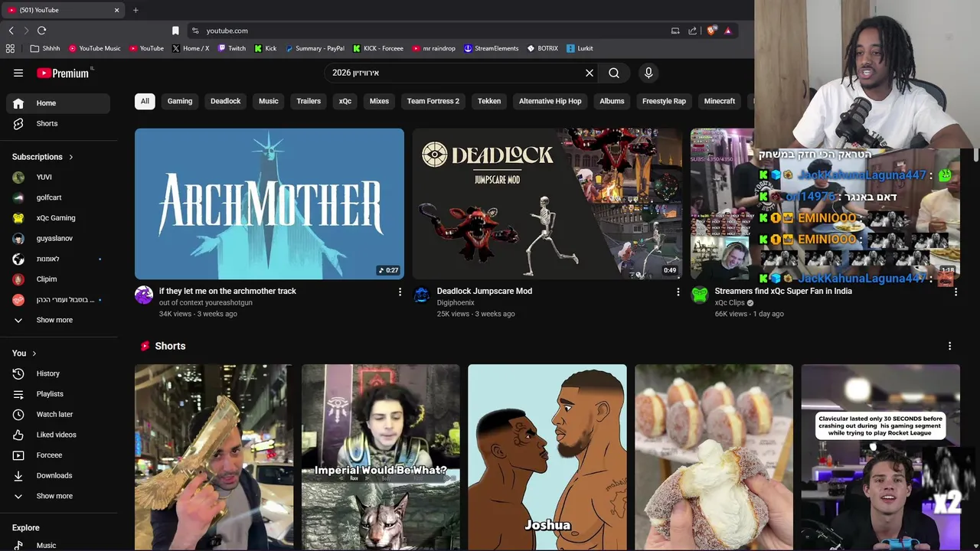The width and height of the screenshot is (980, 551).
Task: Open the StreamElements bookmark
Action: pos(492,48)
